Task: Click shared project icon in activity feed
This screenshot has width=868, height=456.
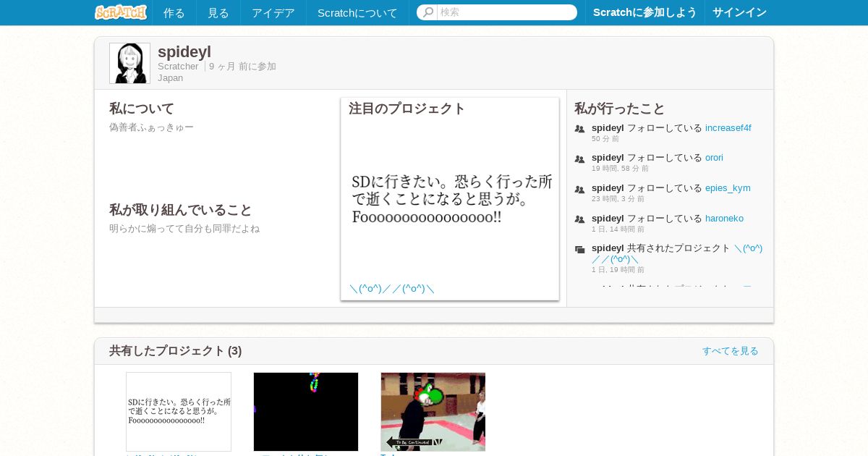Action: 579,250
